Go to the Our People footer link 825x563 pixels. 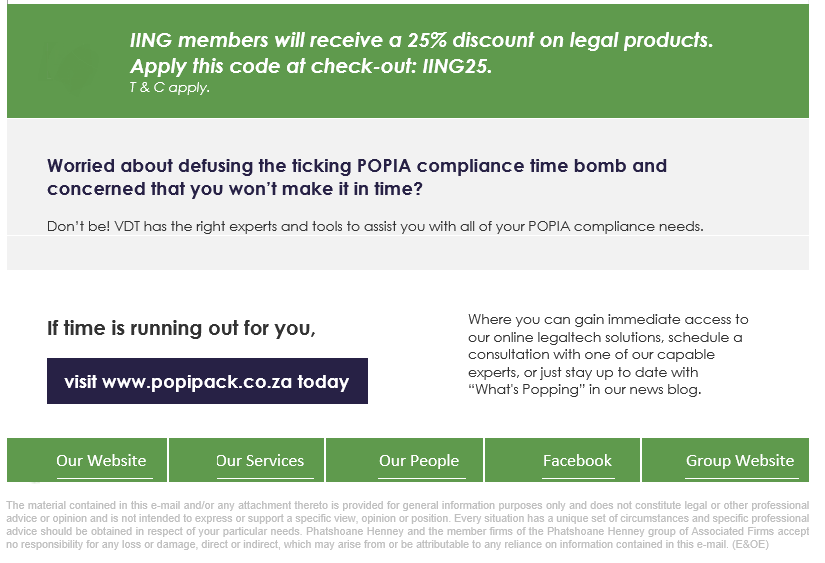click(x=419, y=461)
